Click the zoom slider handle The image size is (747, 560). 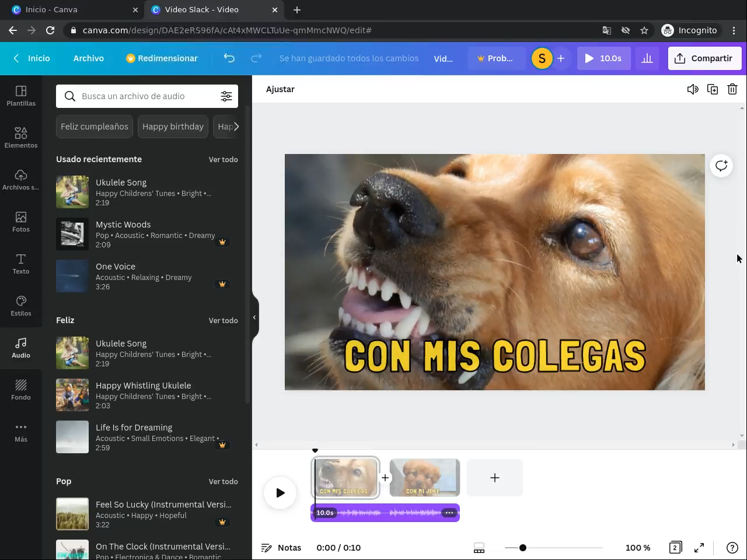tap(523, 548)
